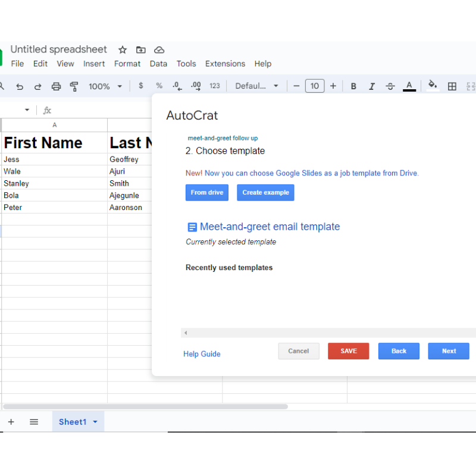Open the Sheet1 tab dropdown arrow
Screen dimensions: 476x476
(x=95, y=422)
